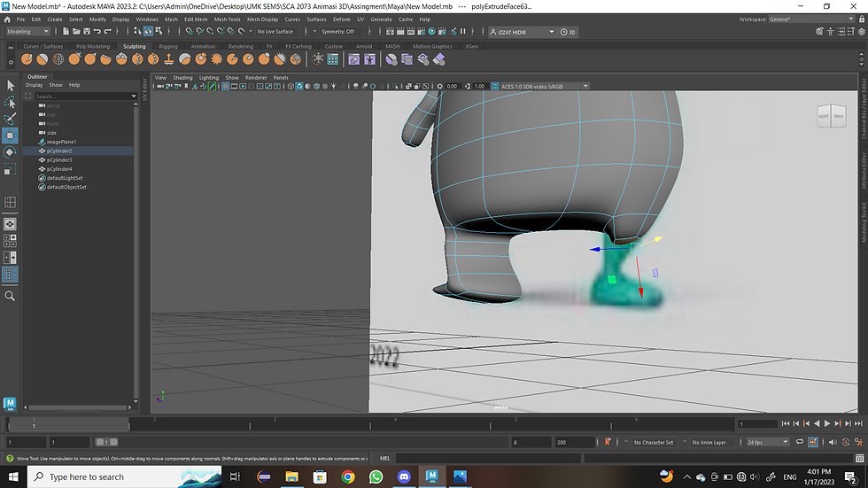Open the Script Editor icon beside command line

point(859,458)
